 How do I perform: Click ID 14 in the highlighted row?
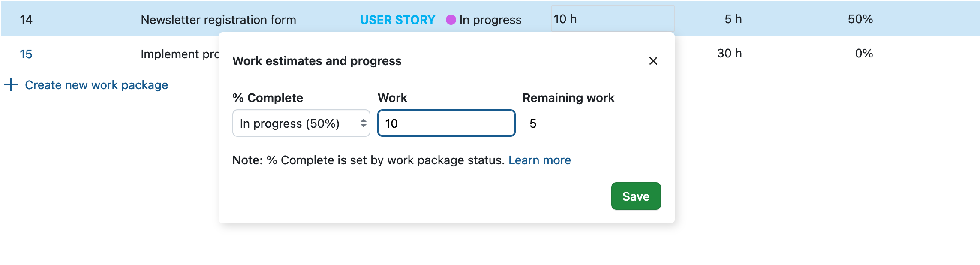(x=26, y=20)
